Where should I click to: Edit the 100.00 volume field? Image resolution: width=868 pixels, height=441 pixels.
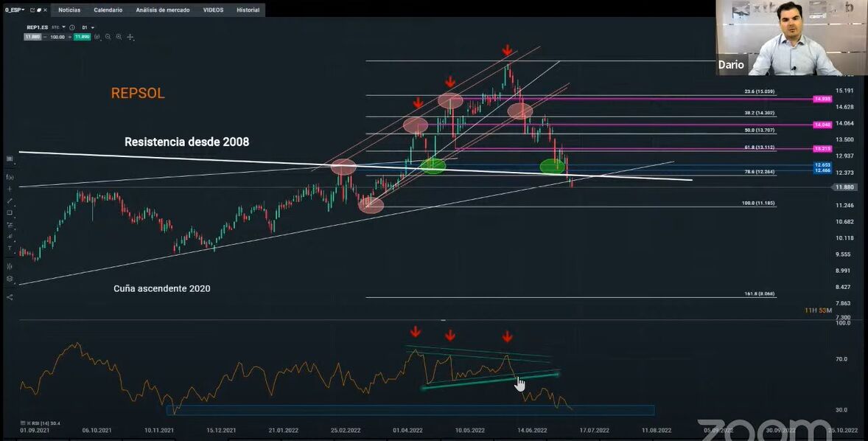coord(57,37)
